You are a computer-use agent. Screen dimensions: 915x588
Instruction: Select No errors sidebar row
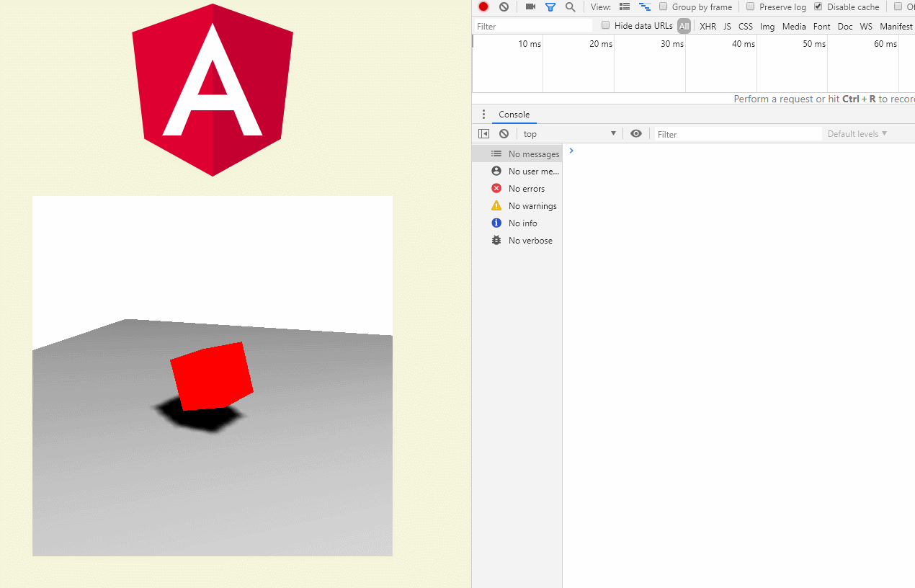(517, 188)
